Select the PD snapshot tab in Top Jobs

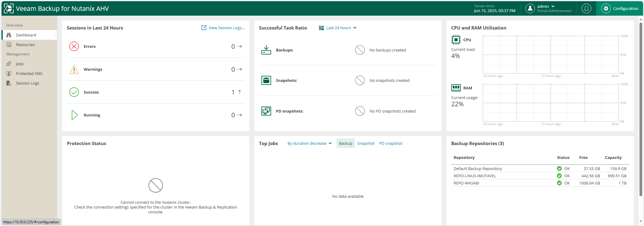391,143
